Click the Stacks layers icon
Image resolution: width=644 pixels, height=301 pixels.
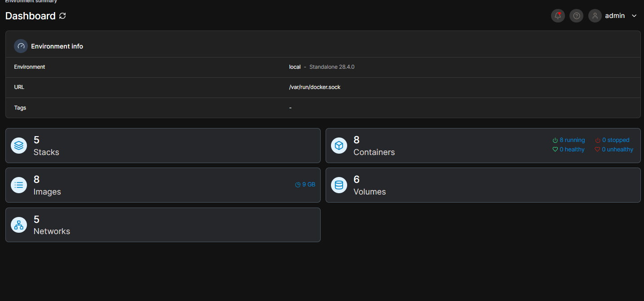tap(19, 146)
